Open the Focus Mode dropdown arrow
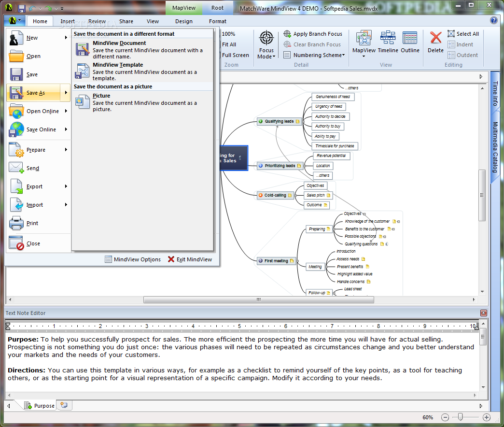Screen dimensions: 504x427 274,57
